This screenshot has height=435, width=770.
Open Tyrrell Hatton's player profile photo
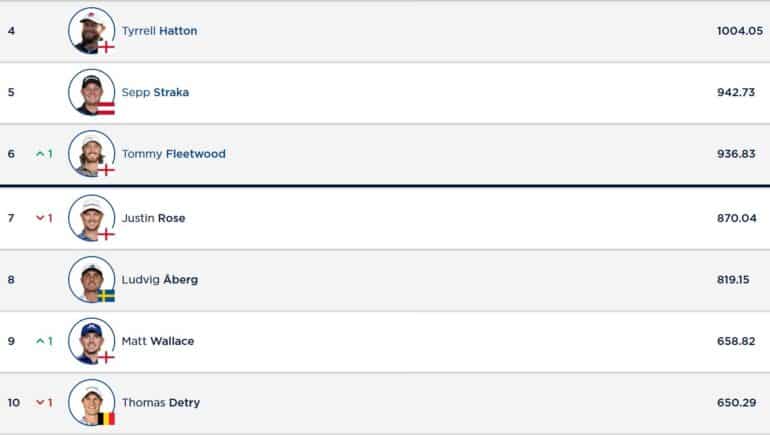coord(91,30)
